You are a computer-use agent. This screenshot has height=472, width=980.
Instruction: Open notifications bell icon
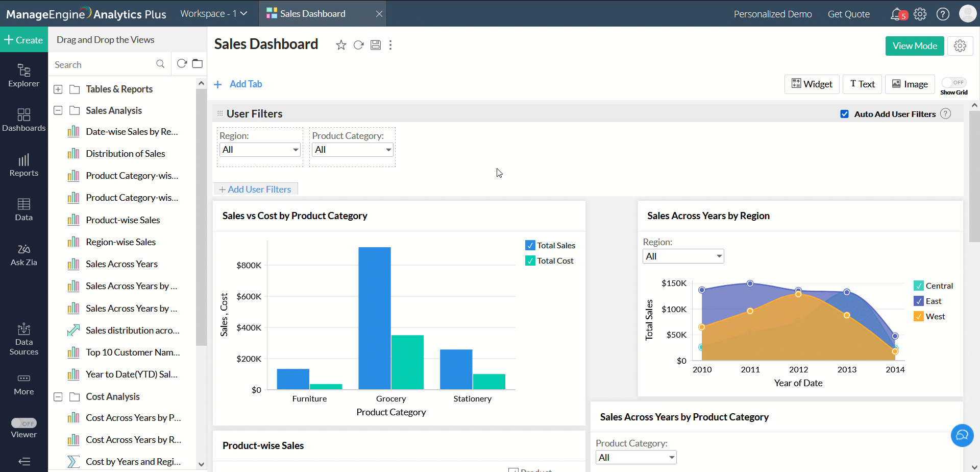[x=896, y=14]
